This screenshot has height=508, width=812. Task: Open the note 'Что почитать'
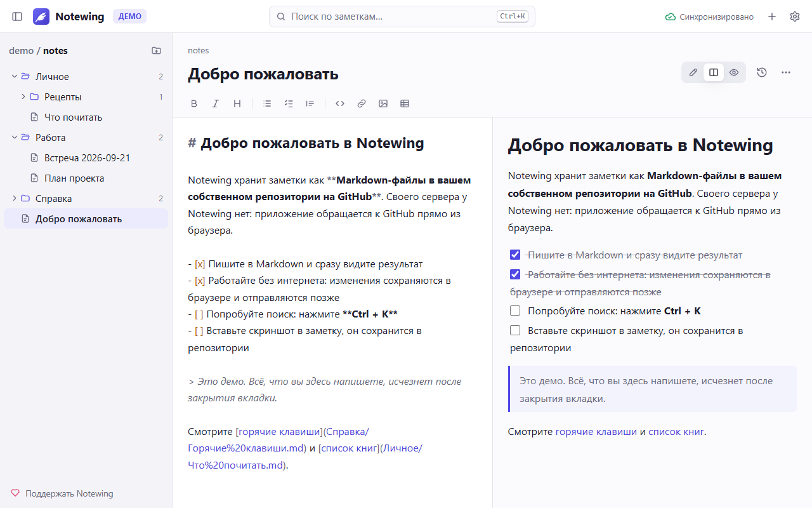(x=86, y=117)
